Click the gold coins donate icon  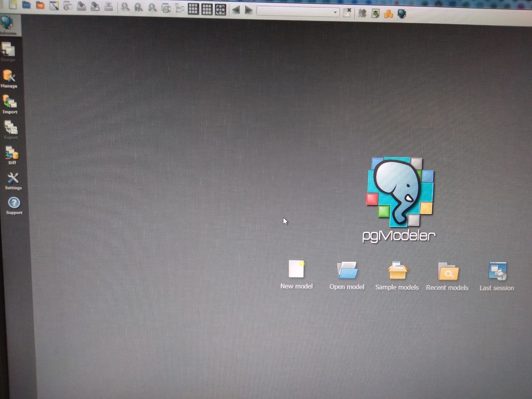click(x=389, y=14)
